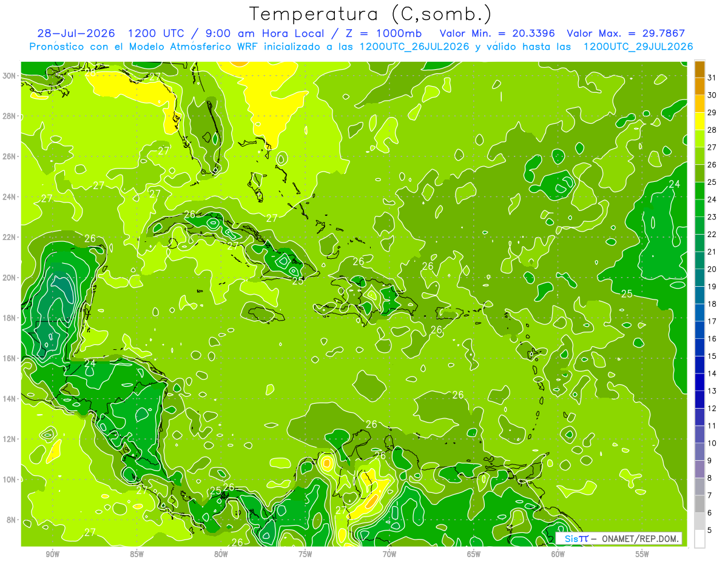
Task: Click the "80W" longitude axis label
Action: [x=221, y=554]
